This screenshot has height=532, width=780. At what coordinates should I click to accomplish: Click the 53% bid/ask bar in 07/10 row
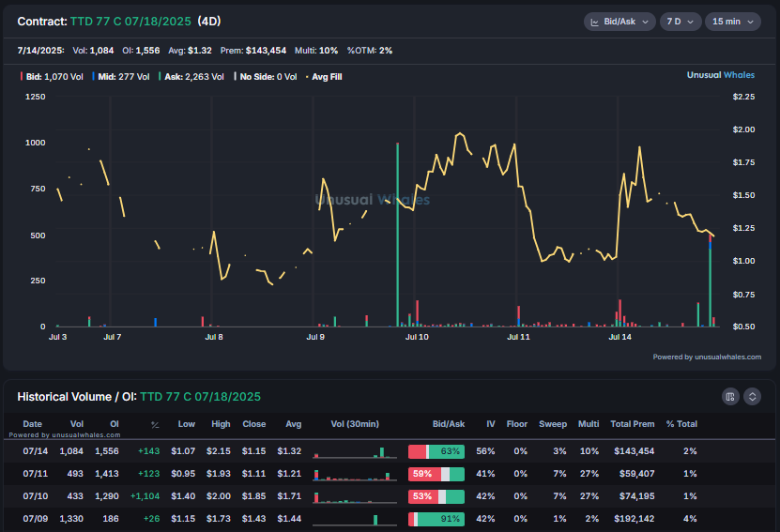tap(436, 496)
